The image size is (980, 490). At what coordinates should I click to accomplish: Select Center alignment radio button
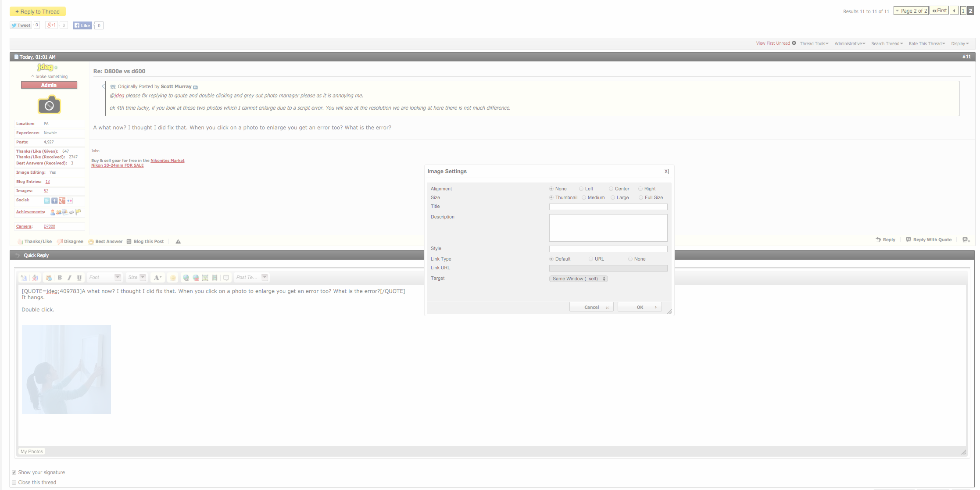(611, 189)
